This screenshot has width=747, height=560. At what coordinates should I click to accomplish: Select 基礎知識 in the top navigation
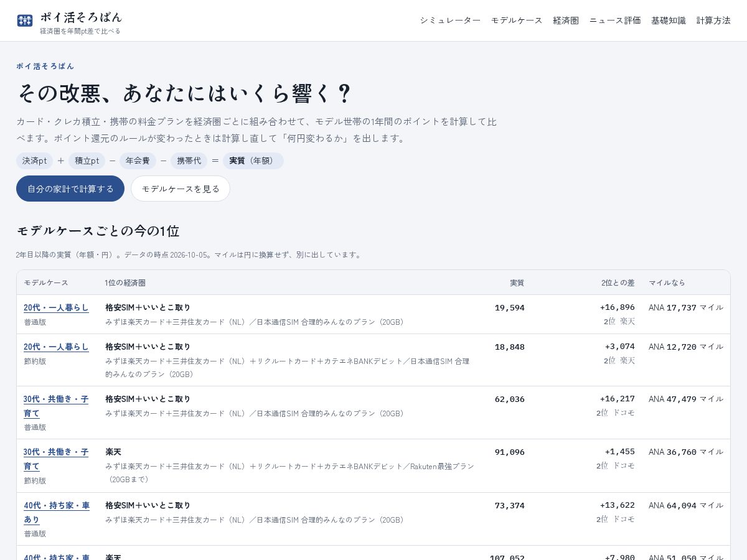pyautogui.click(x=669, y=21)
